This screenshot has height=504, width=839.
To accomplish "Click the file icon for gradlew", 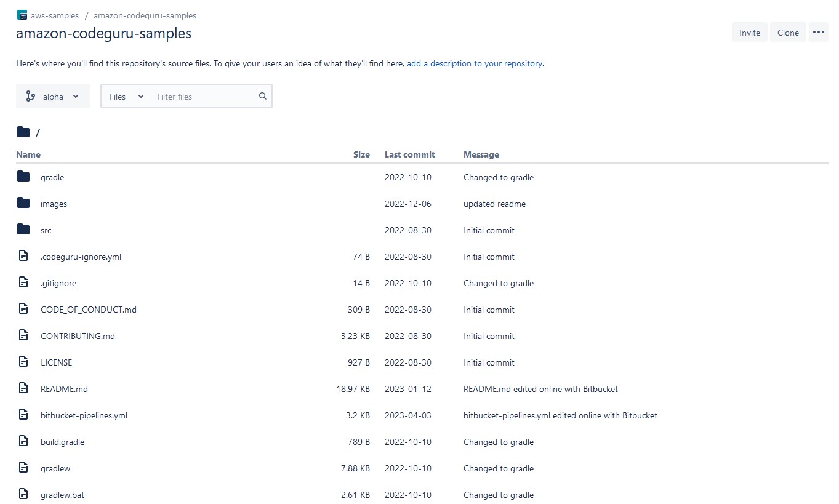I will click(x=23, y=468).
